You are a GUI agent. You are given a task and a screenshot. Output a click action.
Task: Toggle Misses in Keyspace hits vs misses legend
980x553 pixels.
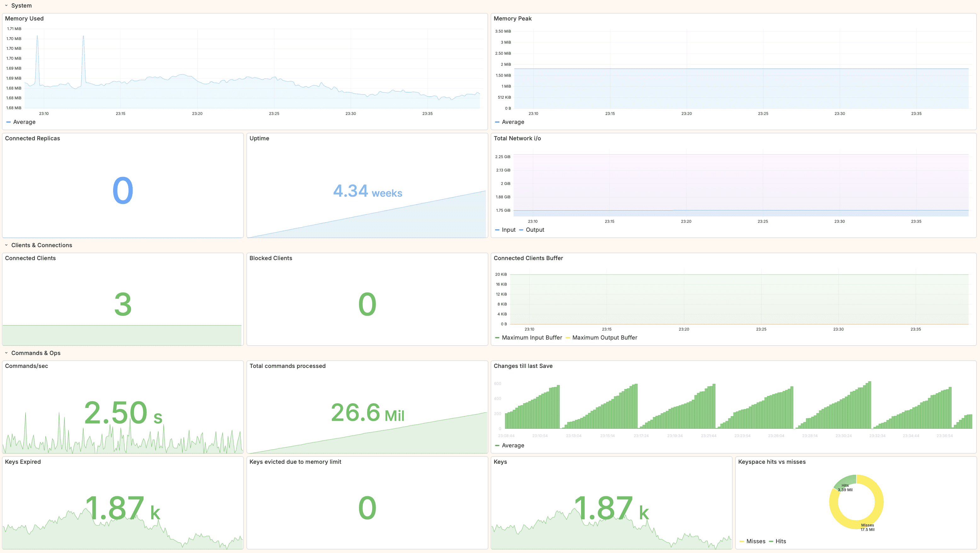756,541
